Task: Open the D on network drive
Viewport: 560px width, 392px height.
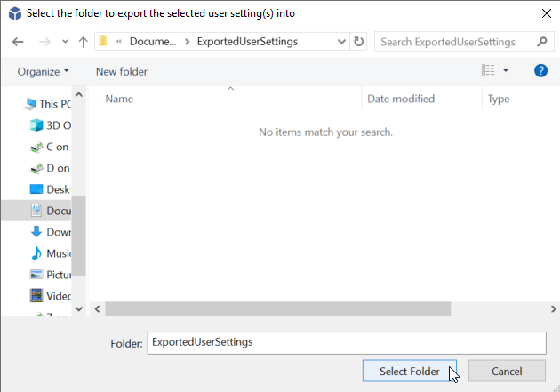Action: pos(50,168)
